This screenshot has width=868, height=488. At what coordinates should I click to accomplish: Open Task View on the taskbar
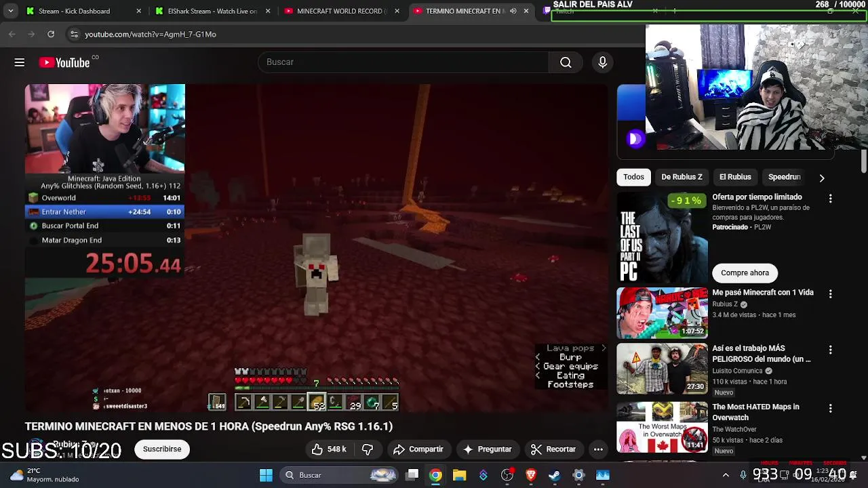pyautogui.click(x=412, y=475)
